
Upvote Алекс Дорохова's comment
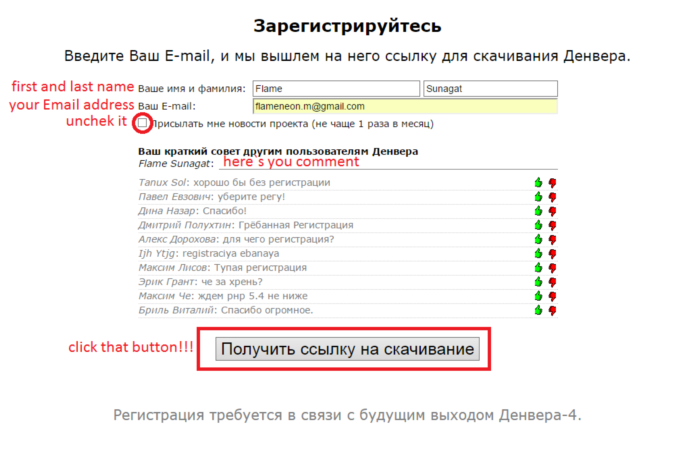pos(538,239)
